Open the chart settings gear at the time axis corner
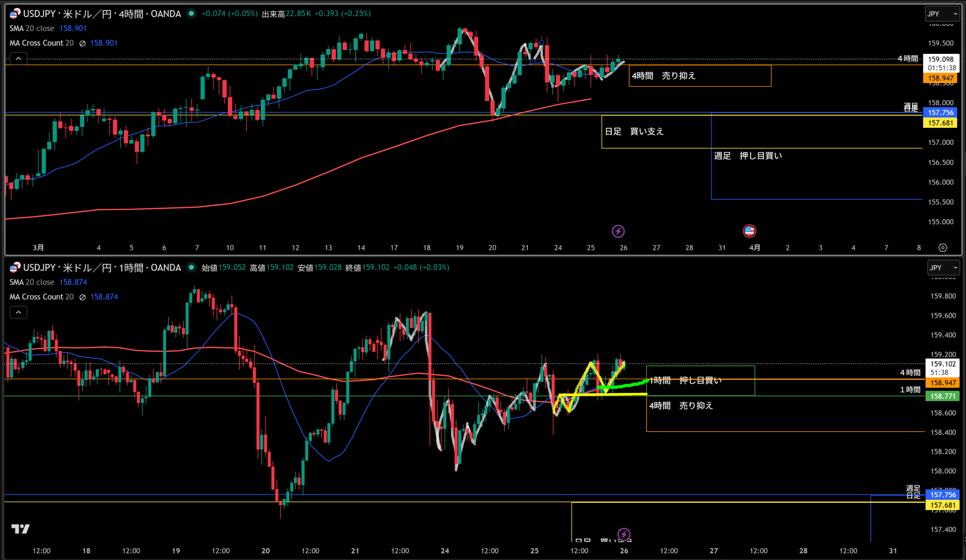 coord(943,248)
